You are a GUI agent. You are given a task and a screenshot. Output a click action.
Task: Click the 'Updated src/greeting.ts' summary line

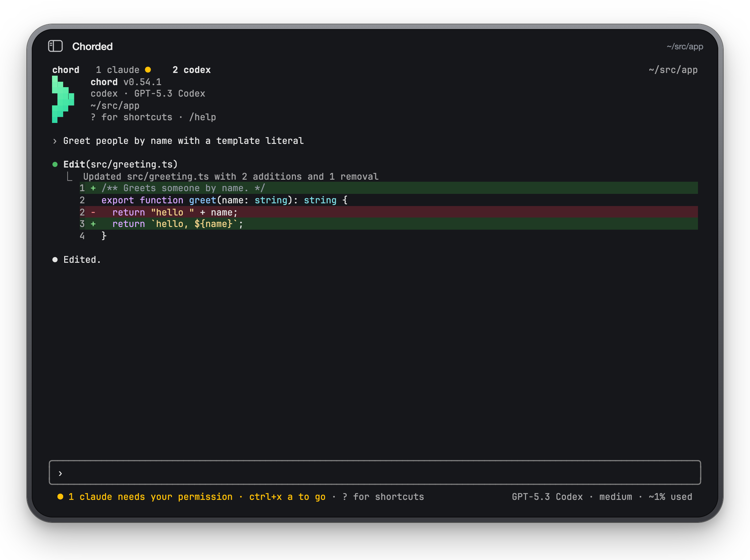231,177
